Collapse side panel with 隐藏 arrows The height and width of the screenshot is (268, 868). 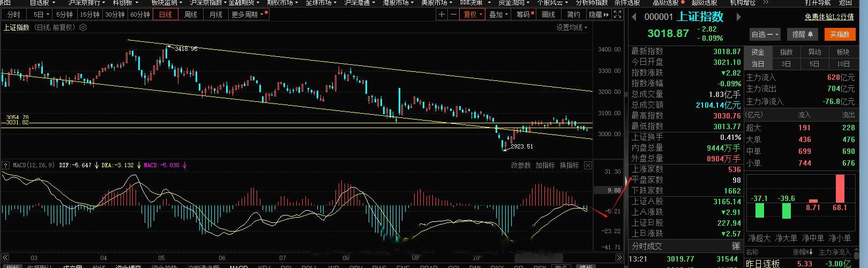[599, 14]
